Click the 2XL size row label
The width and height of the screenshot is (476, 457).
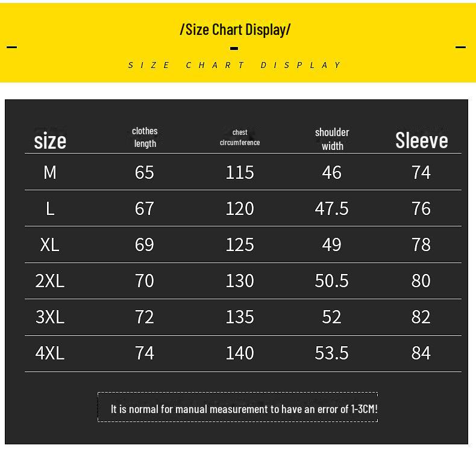(x=50, y=281)
